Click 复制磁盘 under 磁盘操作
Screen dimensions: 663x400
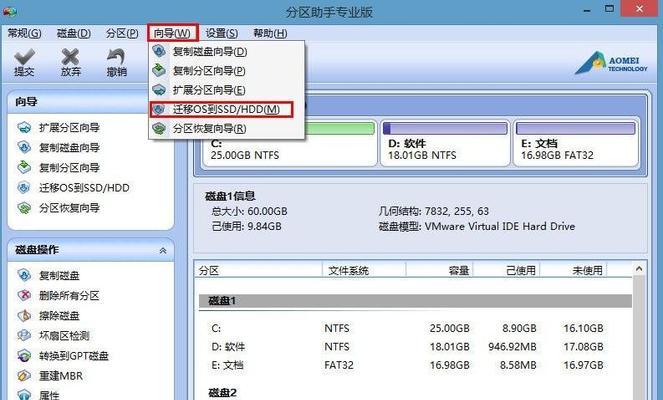[x=59, y=275]
